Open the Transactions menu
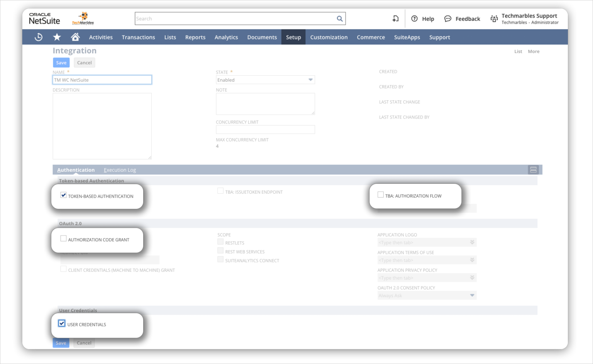The image size is (593, 364). point(138,37)
